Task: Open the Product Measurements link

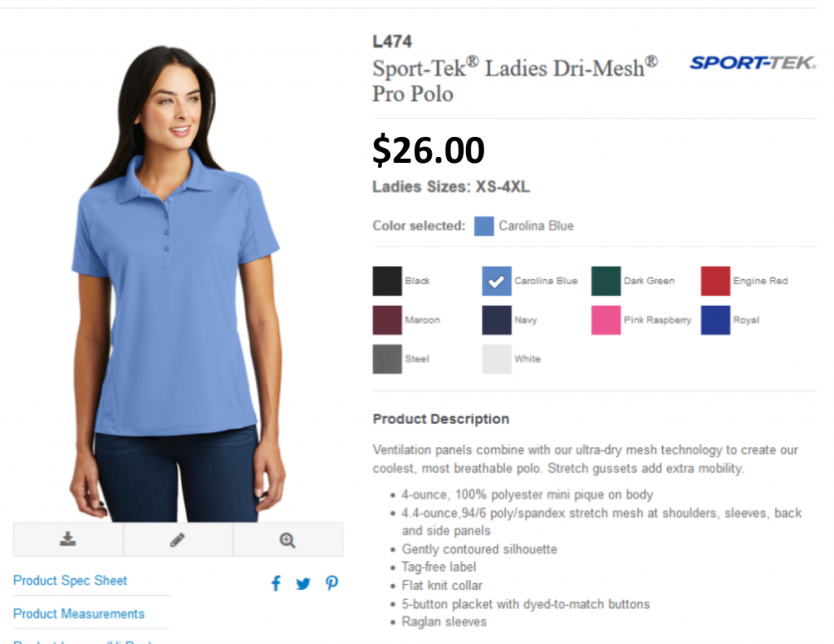Action: [x=79, y=614]
